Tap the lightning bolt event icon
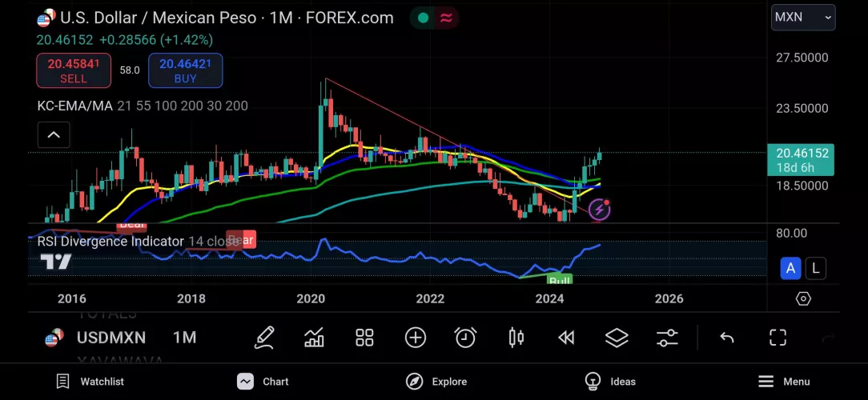Screen dimensions: 868x400 600,210
